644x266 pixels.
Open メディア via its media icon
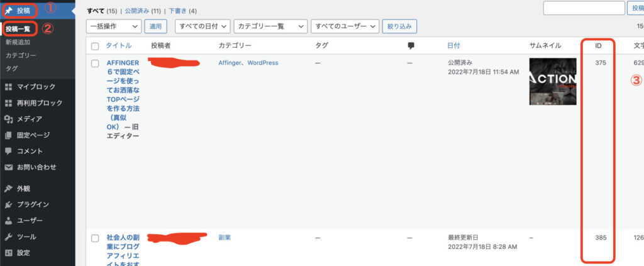coord(8,119)
